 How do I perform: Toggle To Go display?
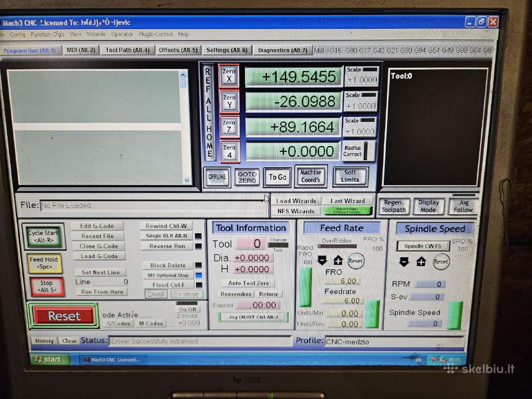278,177
